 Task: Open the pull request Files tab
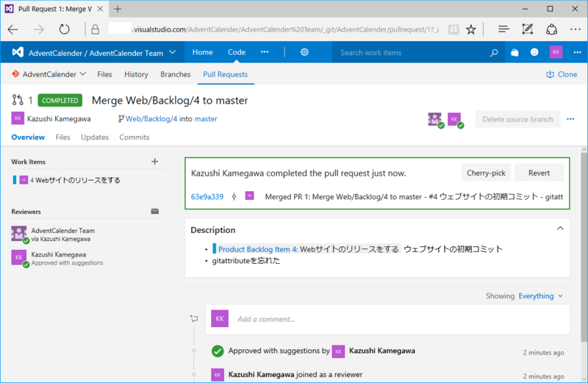(x=62, y=137)
